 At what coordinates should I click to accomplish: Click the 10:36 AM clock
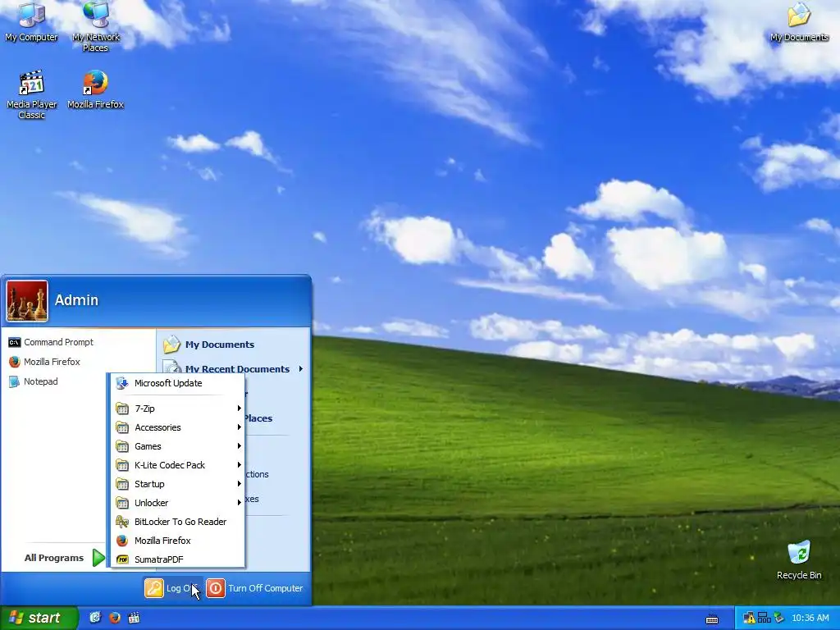810,619
